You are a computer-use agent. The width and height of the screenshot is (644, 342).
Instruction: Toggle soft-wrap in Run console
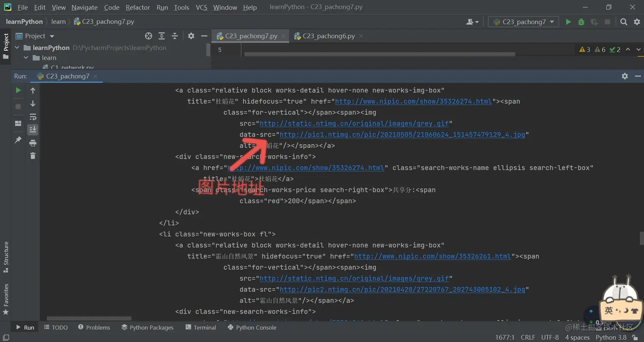pos(33,117)
